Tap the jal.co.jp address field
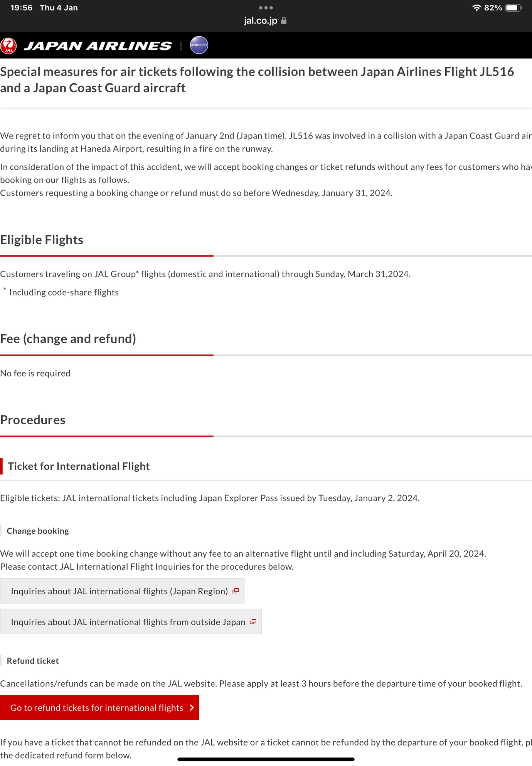The width and height of the screenshot is (532, 766). 261,21
